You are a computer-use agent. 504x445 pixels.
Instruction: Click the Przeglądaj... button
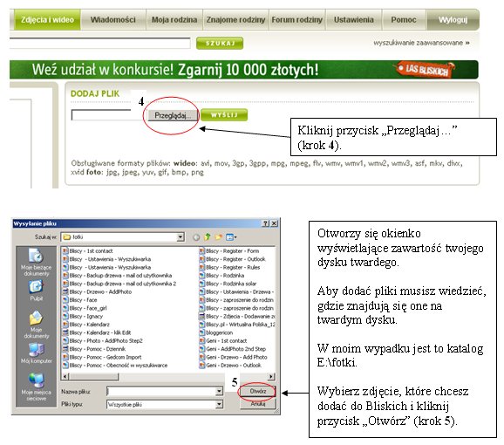[x=173, y=115]
